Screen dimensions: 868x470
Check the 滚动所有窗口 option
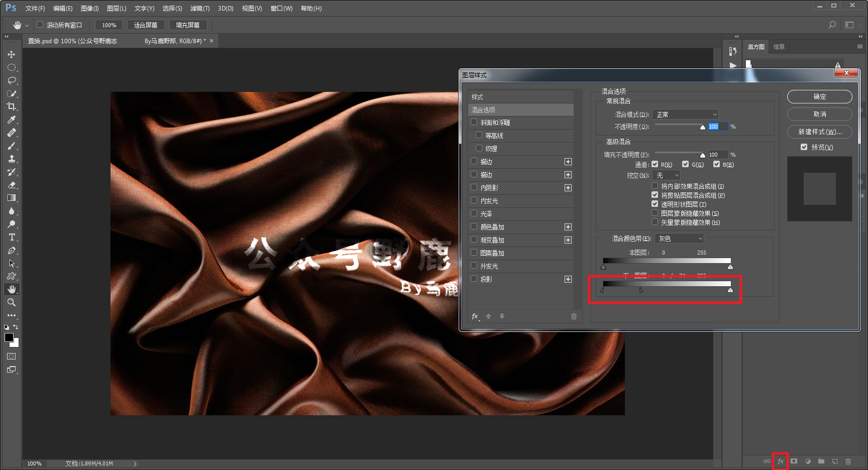tap(40, 25)
